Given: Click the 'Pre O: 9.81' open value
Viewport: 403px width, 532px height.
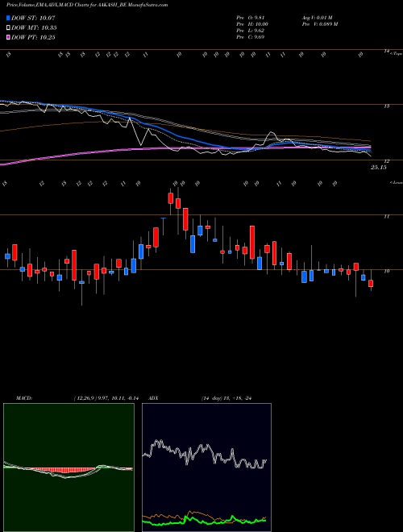Looking at the screenshot, I should click(x=251, y=18).
